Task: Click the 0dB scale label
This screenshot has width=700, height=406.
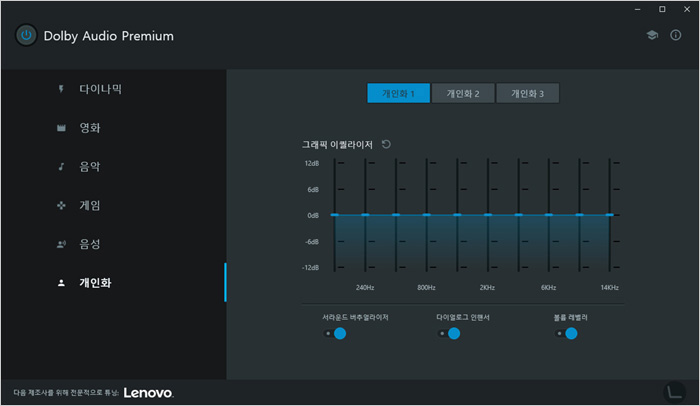Action: coord(313,215)
